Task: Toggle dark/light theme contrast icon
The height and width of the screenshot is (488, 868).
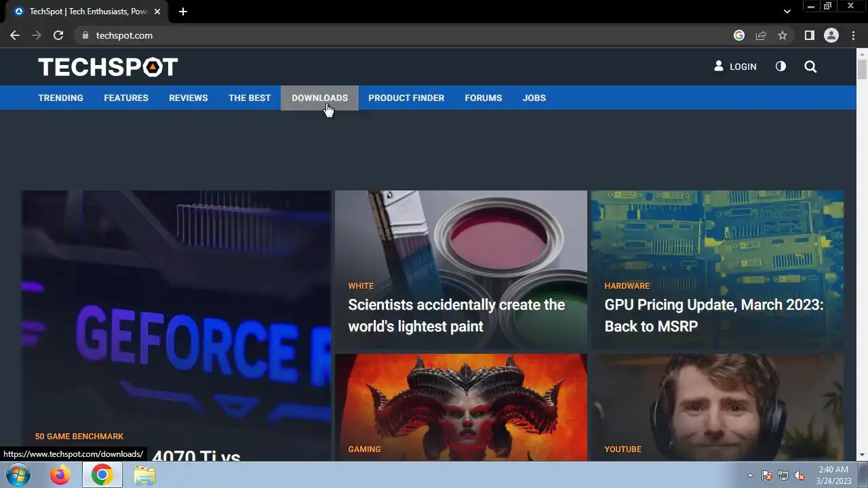Action: coord(781,66)
